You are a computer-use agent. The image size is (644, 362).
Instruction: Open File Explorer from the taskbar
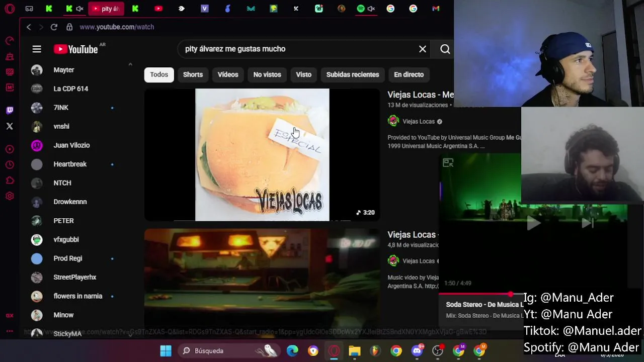click(355, 351)
